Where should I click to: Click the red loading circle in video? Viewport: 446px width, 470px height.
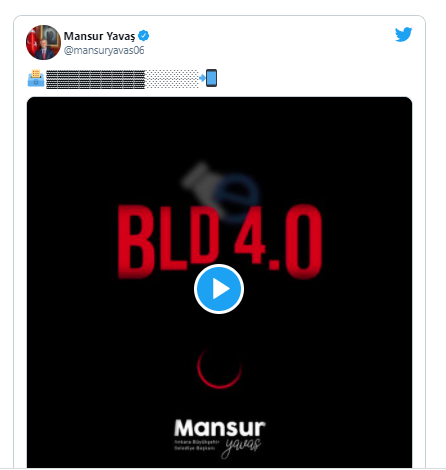[219, 368]
